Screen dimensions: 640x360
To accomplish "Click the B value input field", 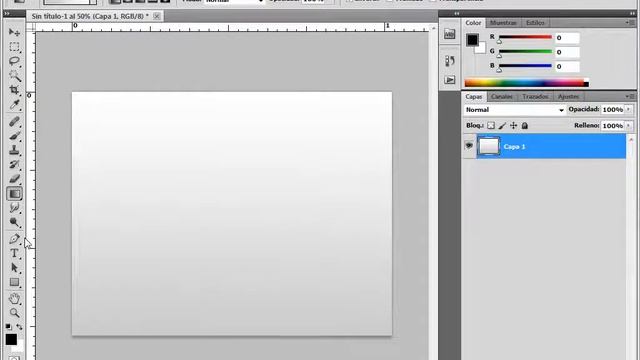I will coord(567,67).
